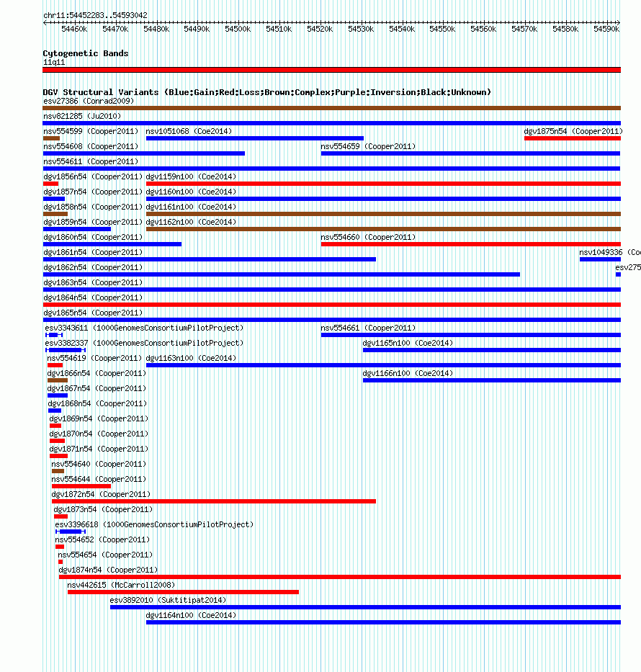The height and width of the screenshot is (672, 641).
Task: Open the esv27386 (Conrad2009) variant label
Action: [89, 101]
